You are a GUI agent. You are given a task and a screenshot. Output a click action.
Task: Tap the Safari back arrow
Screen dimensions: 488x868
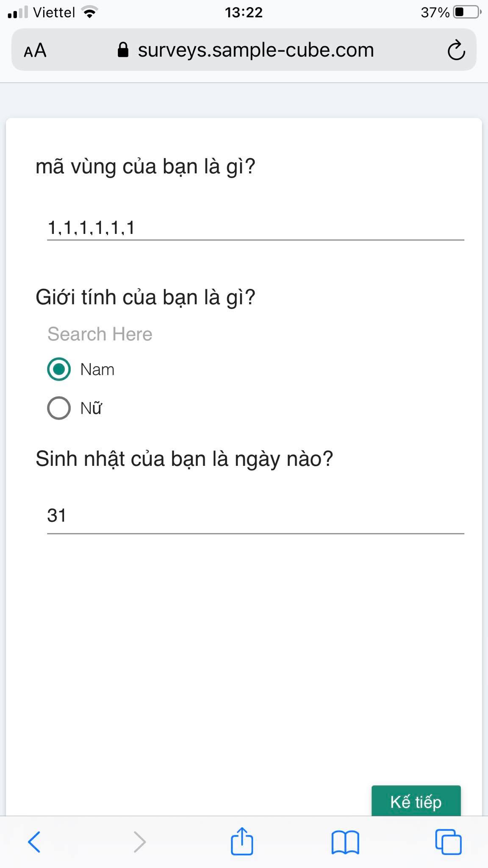click(x=34, y=841)
